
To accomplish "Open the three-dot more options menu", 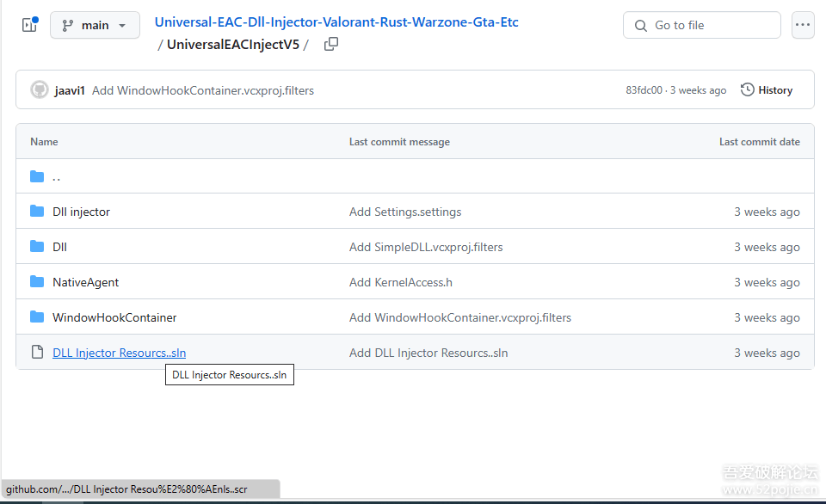I will coord(803,25).
